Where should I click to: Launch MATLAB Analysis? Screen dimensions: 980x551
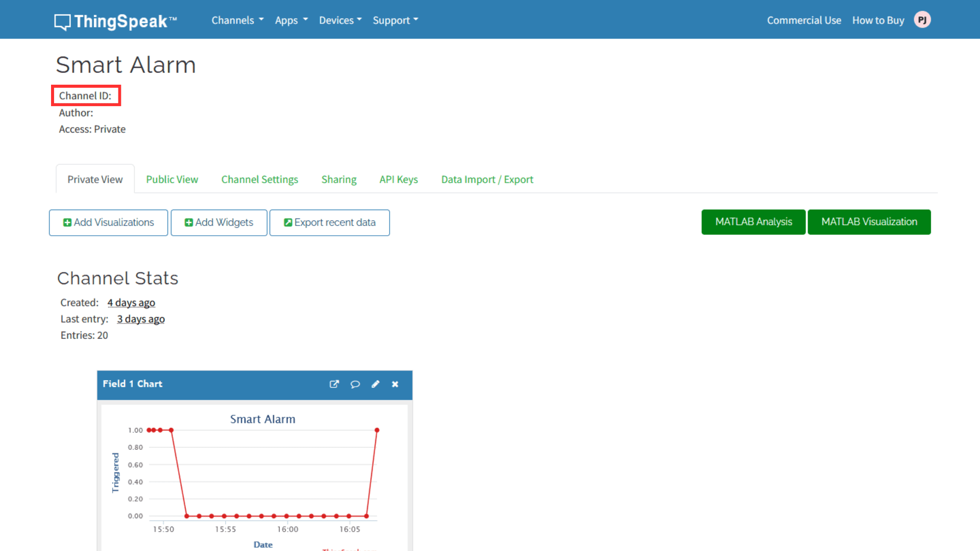[753, 222]
